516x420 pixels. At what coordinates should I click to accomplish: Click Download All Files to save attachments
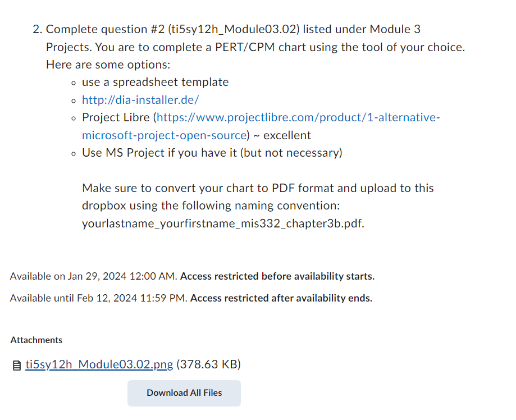pos(184,393)
